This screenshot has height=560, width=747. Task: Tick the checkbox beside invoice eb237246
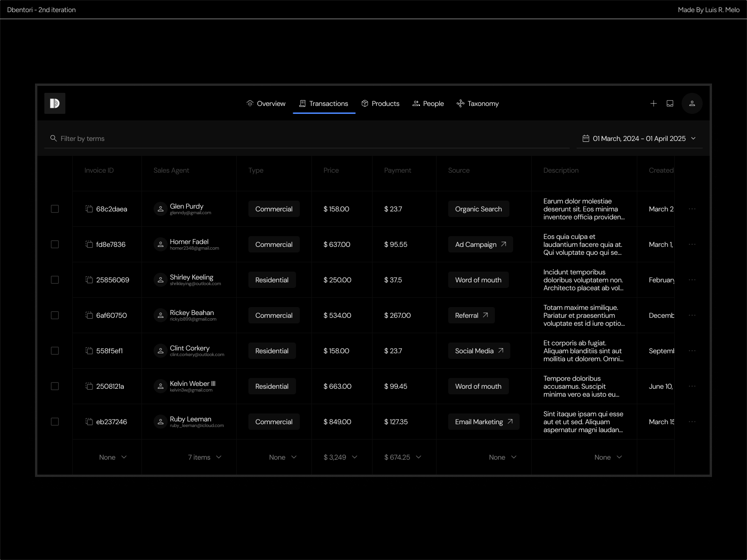click(x=55, y=421)
